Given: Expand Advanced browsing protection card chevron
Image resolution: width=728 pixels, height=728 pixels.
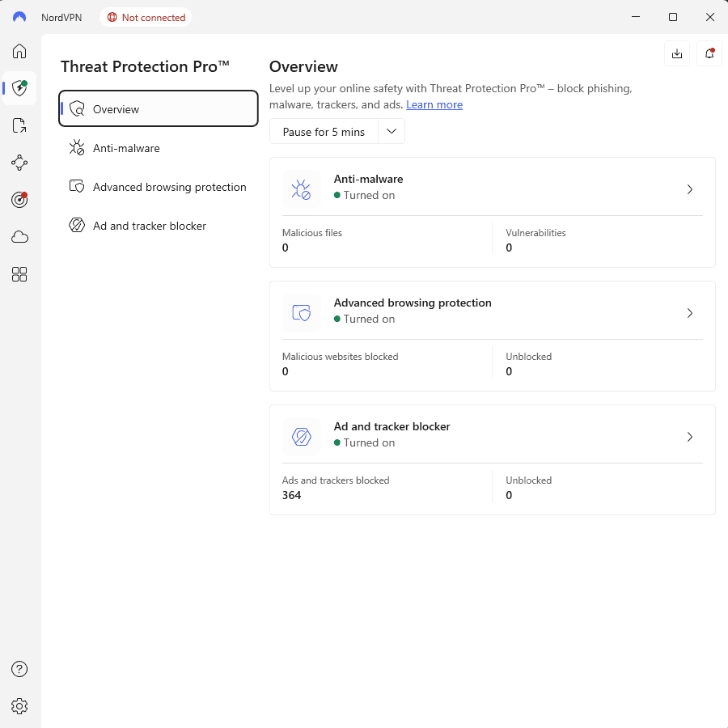Looking at the screenshot, I should (689, 313).
